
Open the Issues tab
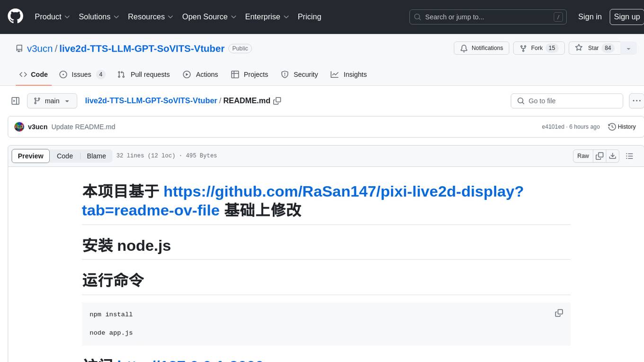point(82,74)
